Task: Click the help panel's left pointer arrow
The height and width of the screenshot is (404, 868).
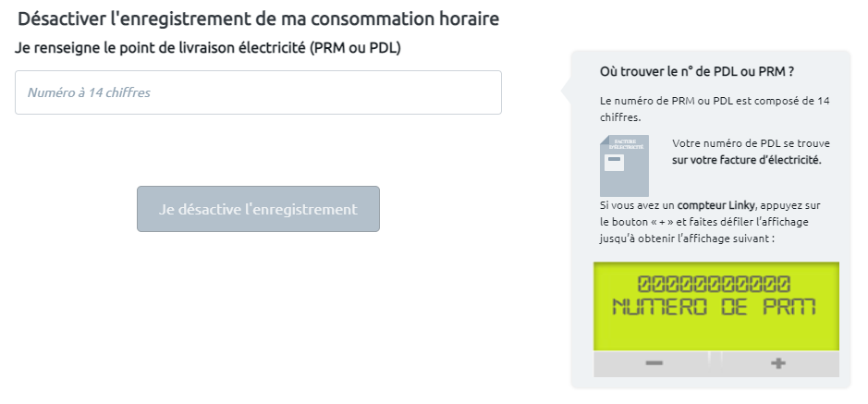Action: (566, 90)
